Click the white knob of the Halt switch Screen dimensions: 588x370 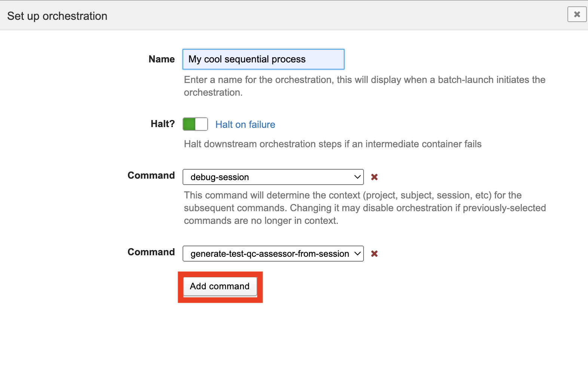pos(201,124)
